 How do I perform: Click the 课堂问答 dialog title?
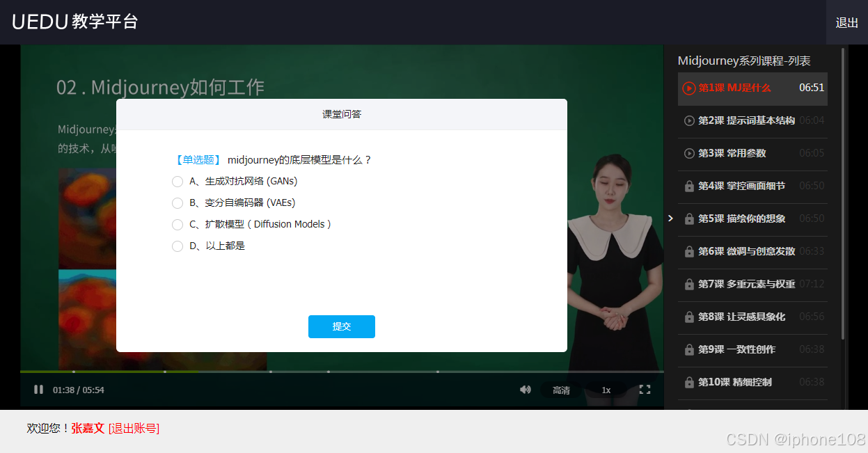point(342,114)
